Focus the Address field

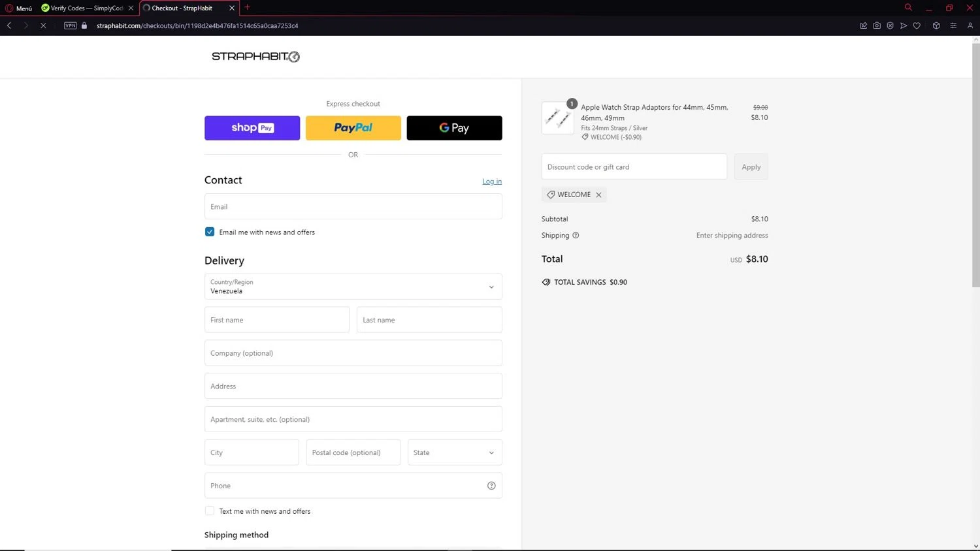click(353, 386)
